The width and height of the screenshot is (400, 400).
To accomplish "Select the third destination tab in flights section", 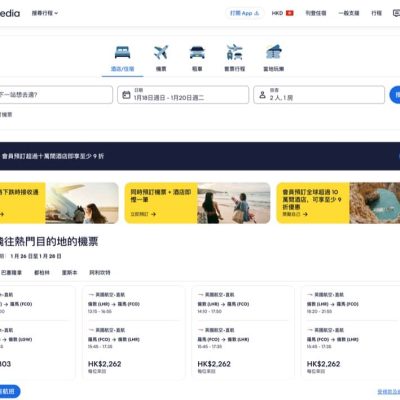I will (x=69, y=273).
